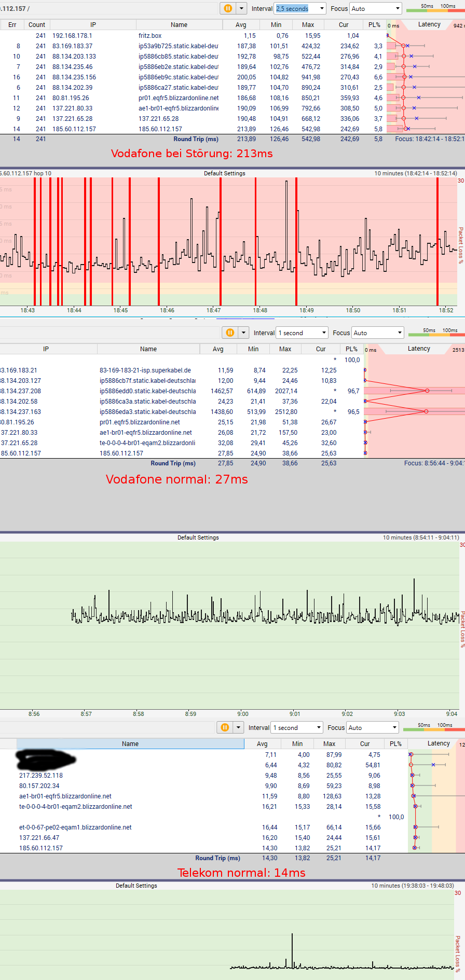This screenshot has width=465, height=980.
Task: Open Interval 1 second combo in Vodafone normal window
Action: tap(302, 333)
